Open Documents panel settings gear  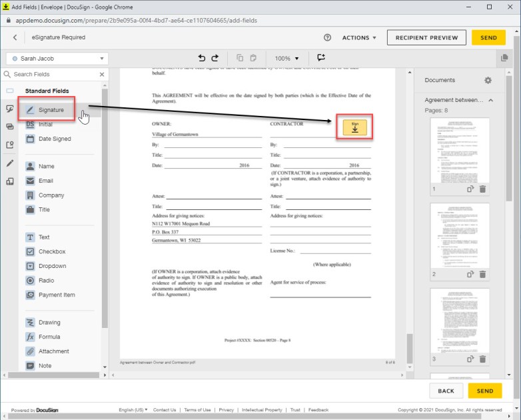488,80
